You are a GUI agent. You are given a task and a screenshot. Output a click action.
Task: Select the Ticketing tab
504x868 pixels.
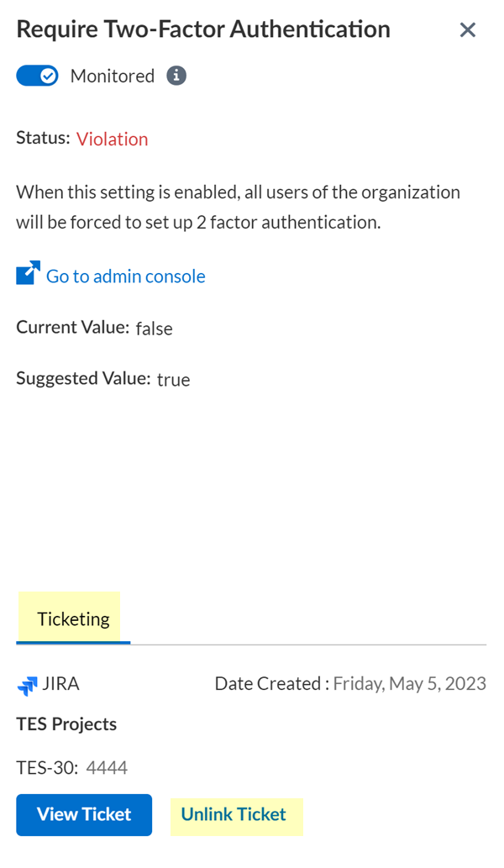pyautogui.click(x=73, y=619)
